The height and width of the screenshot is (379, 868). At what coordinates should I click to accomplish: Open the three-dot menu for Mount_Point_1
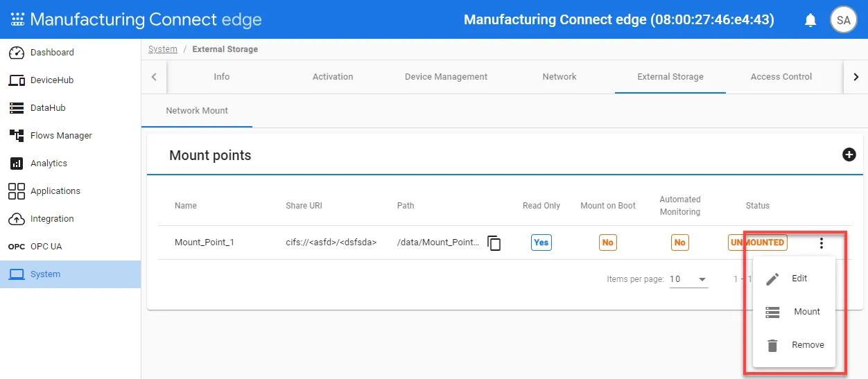pos(822,243)
